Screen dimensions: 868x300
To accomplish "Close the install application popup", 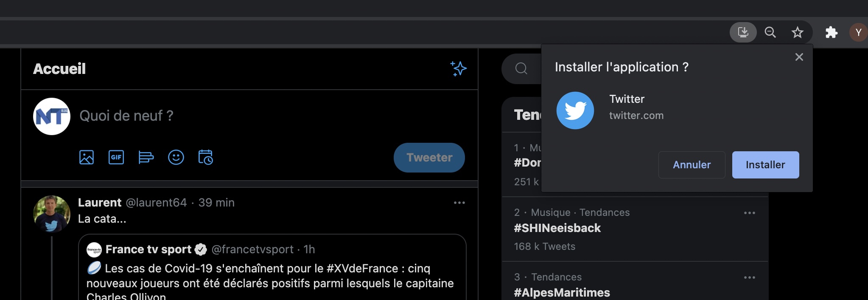I will [799, 57].
